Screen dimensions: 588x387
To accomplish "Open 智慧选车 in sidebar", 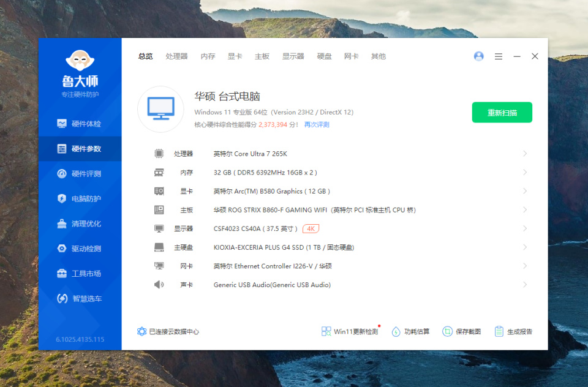I will (80, 298).
